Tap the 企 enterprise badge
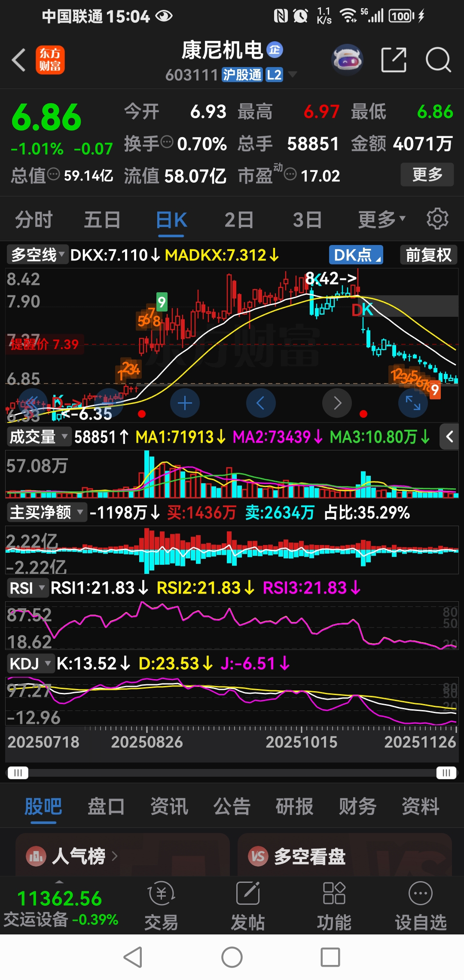Viewport: 464px width, 980px height. tap(275, 50)
